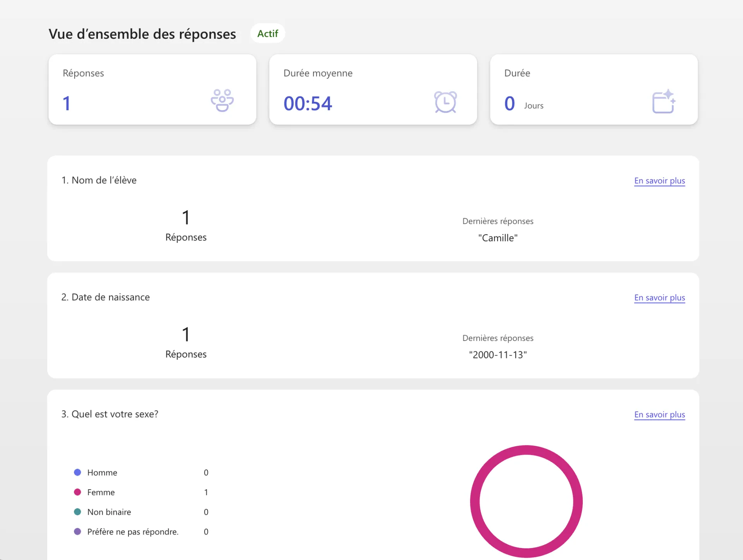Select the Homme legend label
This screenshot has height=560, width=743.
click(102, 473)
